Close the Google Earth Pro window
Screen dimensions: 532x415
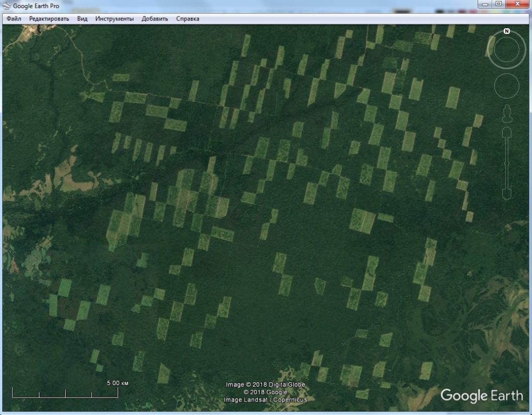517,5
